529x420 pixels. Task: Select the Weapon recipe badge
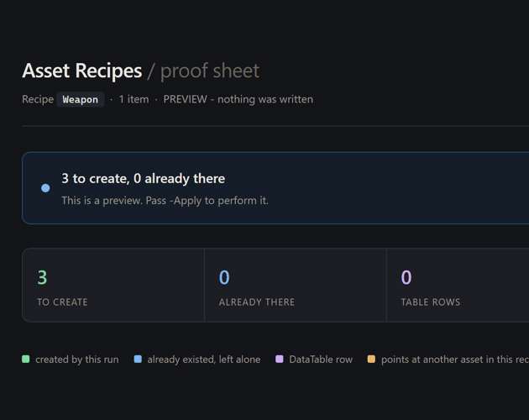(x=81, y=100)
